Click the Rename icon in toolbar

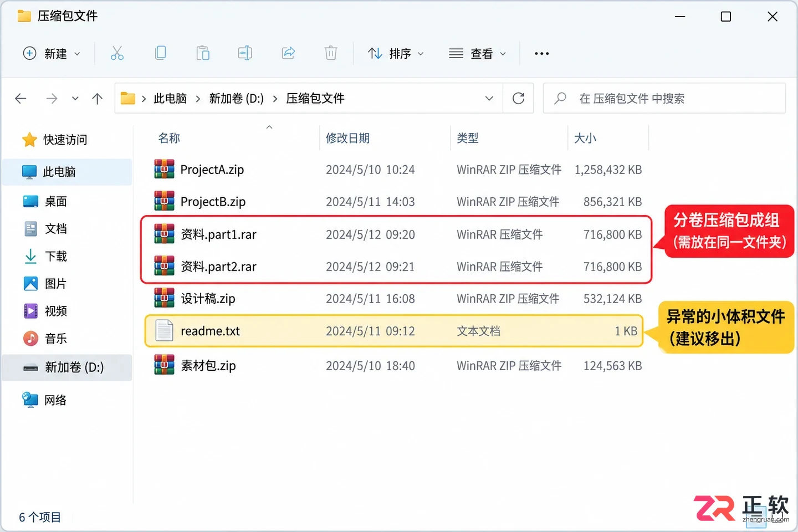tap(245, 53)
